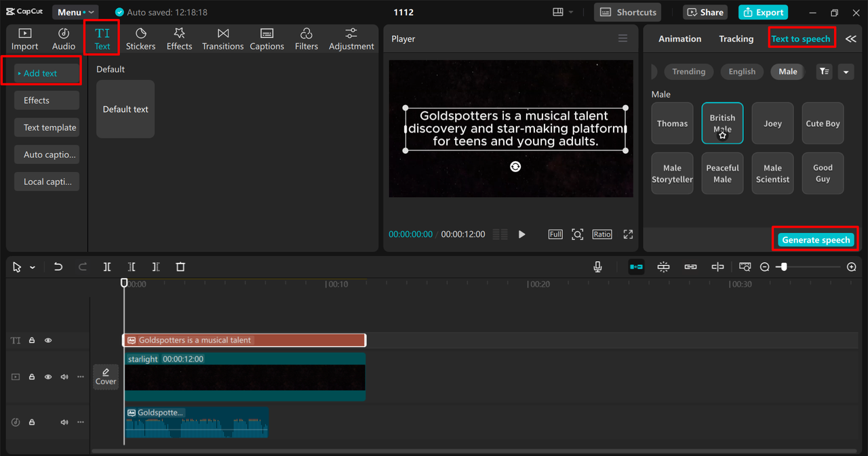Switch to the Text tab
The height and width of the screenshot is (456, 868).
pyautogui.click(x=102, y=39)
